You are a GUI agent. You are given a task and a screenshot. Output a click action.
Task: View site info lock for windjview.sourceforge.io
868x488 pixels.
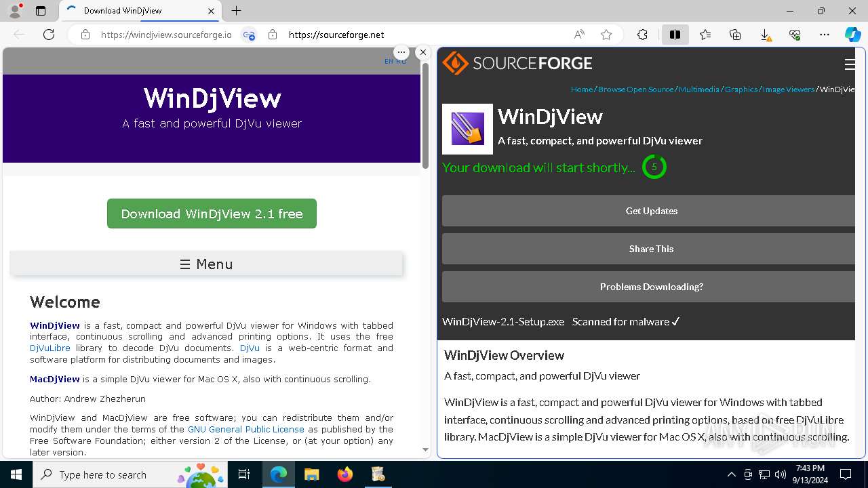85,35
